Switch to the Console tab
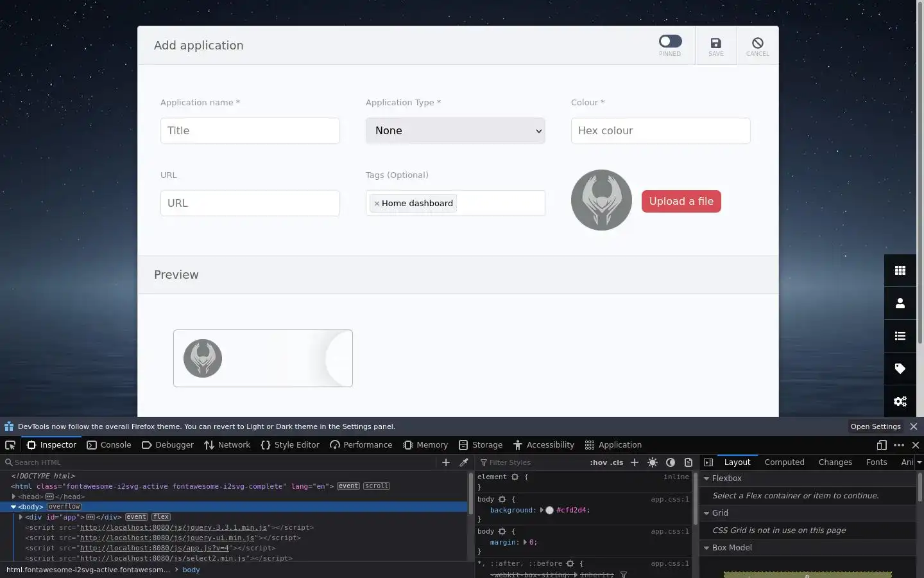 pos(108,445)
